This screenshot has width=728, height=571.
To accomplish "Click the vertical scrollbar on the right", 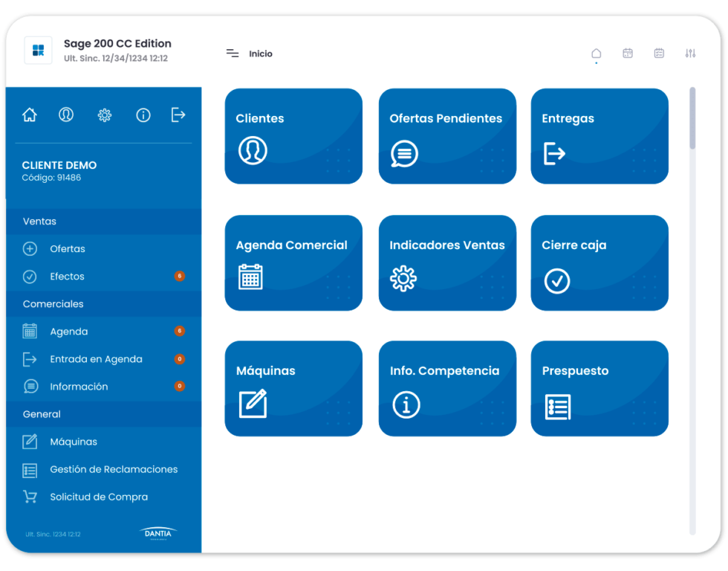I will click(x=692, y=119).
